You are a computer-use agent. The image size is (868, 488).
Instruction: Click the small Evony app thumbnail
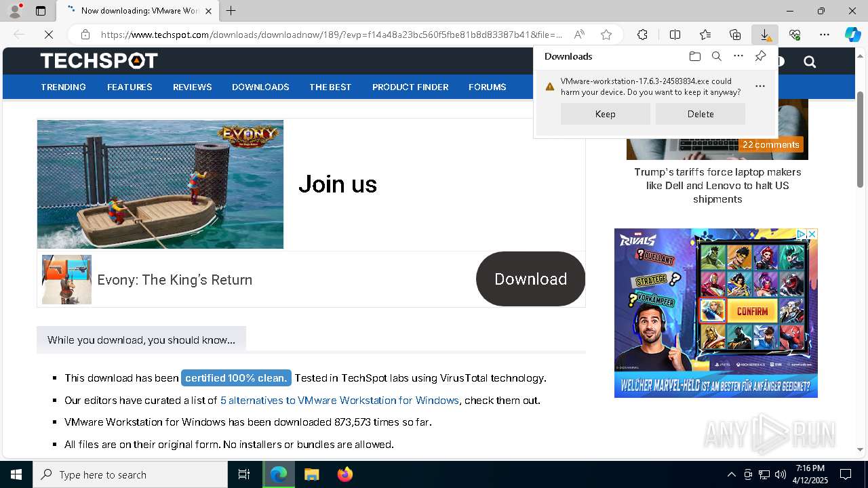coord(66,279)
